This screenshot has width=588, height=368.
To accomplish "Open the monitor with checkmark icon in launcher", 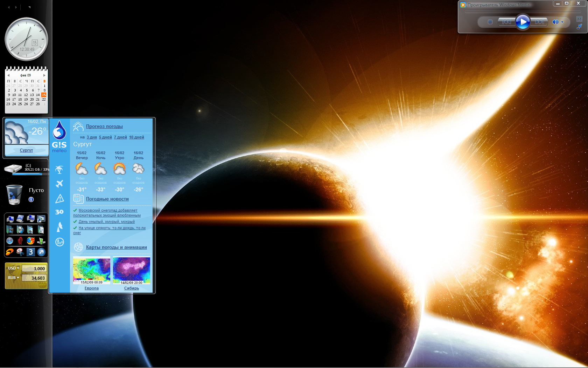I will [x=31, y=219].
